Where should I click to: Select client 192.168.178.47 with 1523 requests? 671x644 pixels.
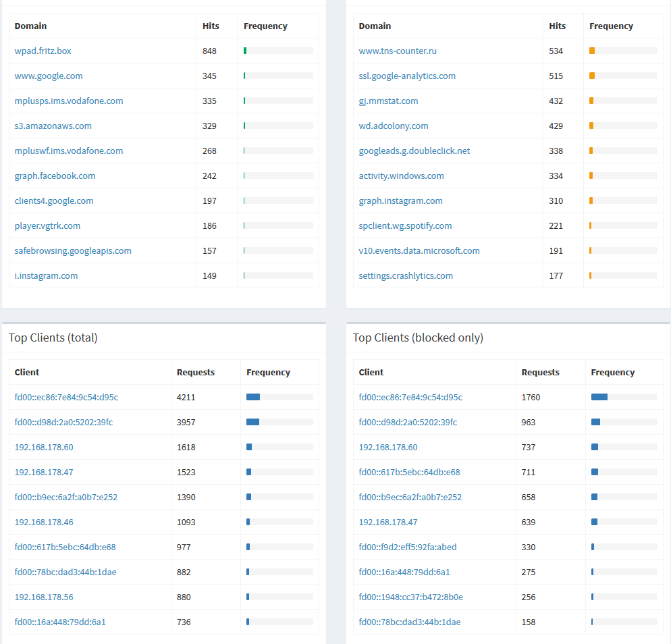[44, 472]
